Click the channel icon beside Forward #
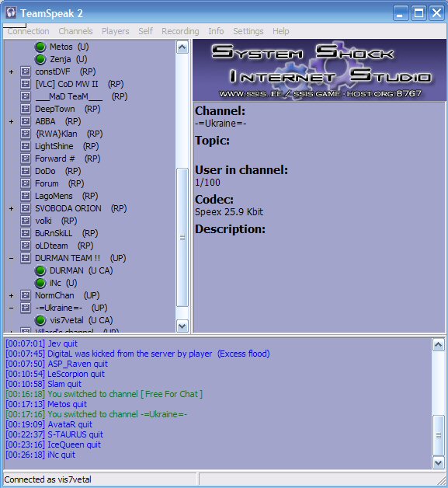This screenshot has width=448, height=488. [26, 159]
